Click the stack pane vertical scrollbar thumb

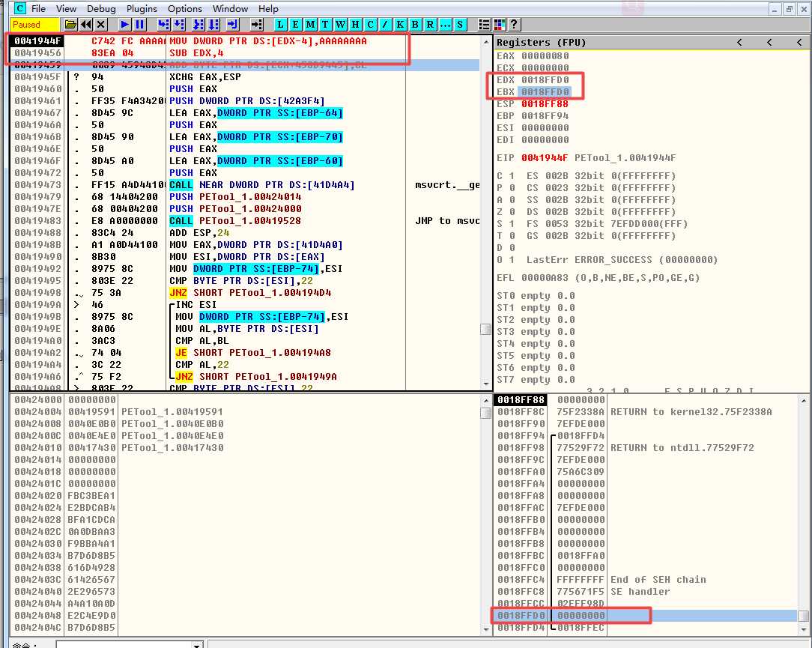click(803, 616)
